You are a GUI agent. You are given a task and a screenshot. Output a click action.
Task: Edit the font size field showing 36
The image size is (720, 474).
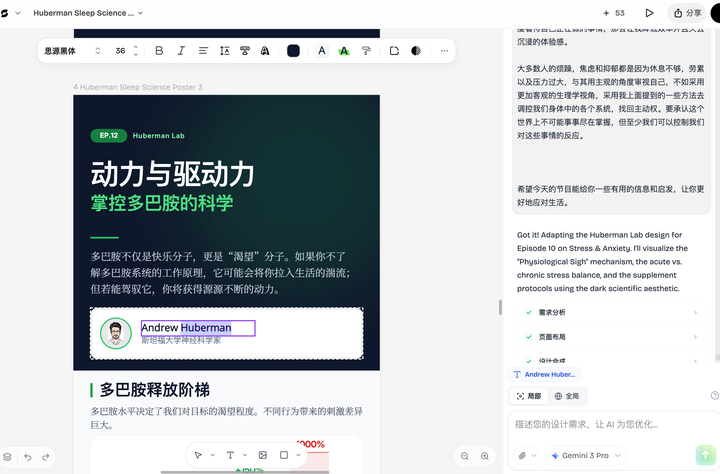pyautogui.click(x=120, y=51)
